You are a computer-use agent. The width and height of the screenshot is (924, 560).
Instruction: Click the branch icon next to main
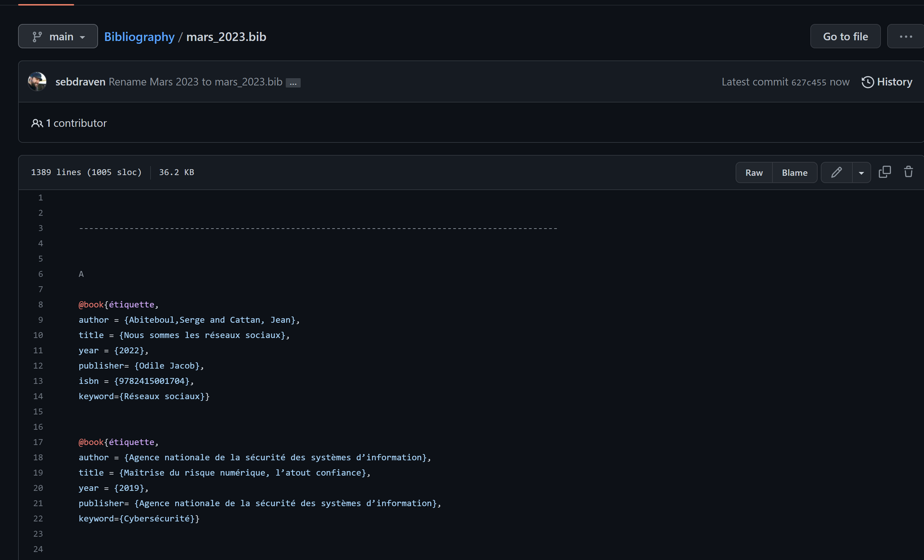38,36
